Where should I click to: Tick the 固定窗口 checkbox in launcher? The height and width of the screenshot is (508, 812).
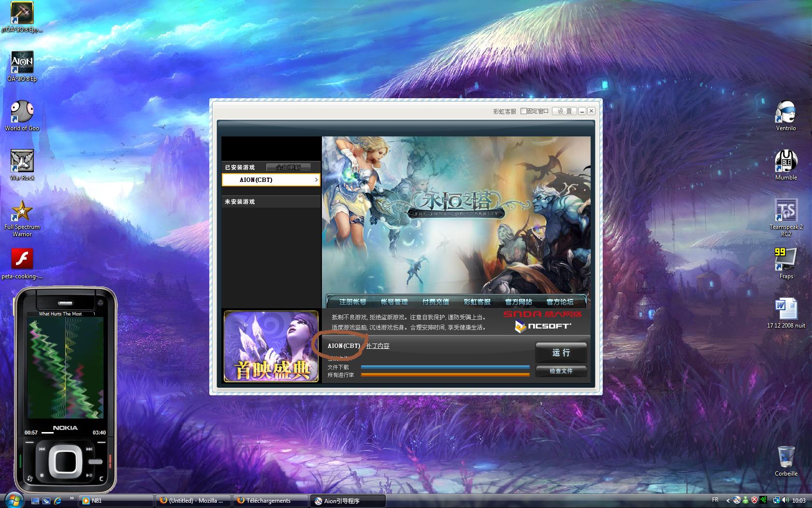click(523, 111)
